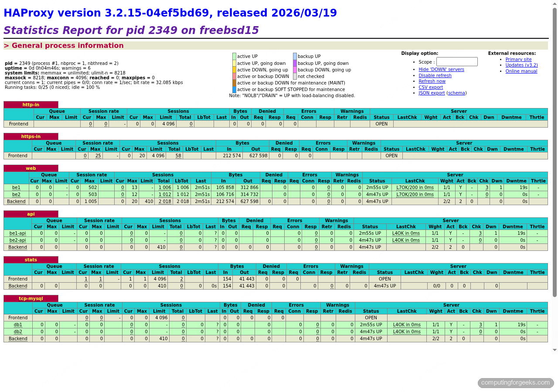The height and width of the screenshot is (392, 558).
Task: Visit the HAProxy Primary site
Action: click(518, 59)
